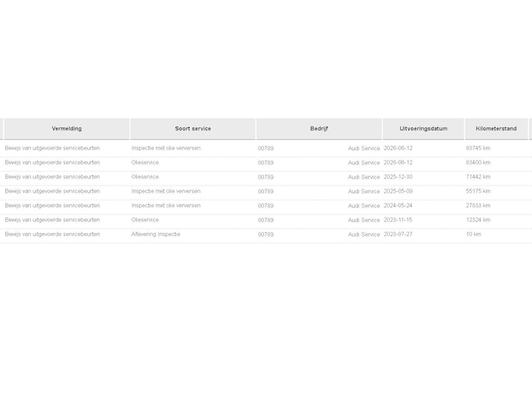The height and width of the screenshot is (399, 532).
Task: Click the 71442 km mileage cell
Action: (x=478, y=177)
